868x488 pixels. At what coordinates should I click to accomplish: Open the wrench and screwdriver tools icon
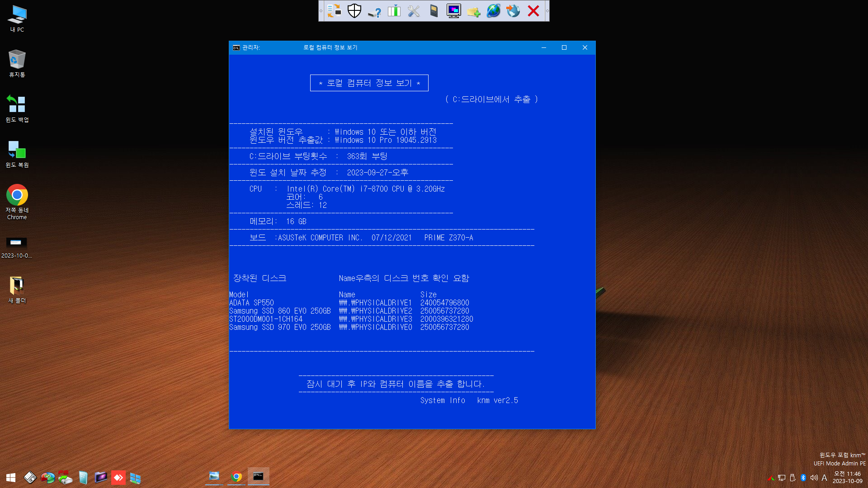(414, 11)
